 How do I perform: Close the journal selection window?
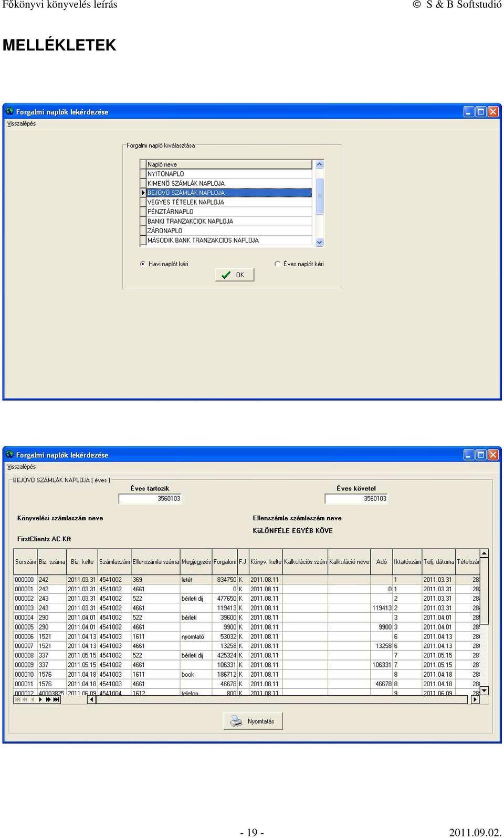pyautogui.click(x=493, y=111)
